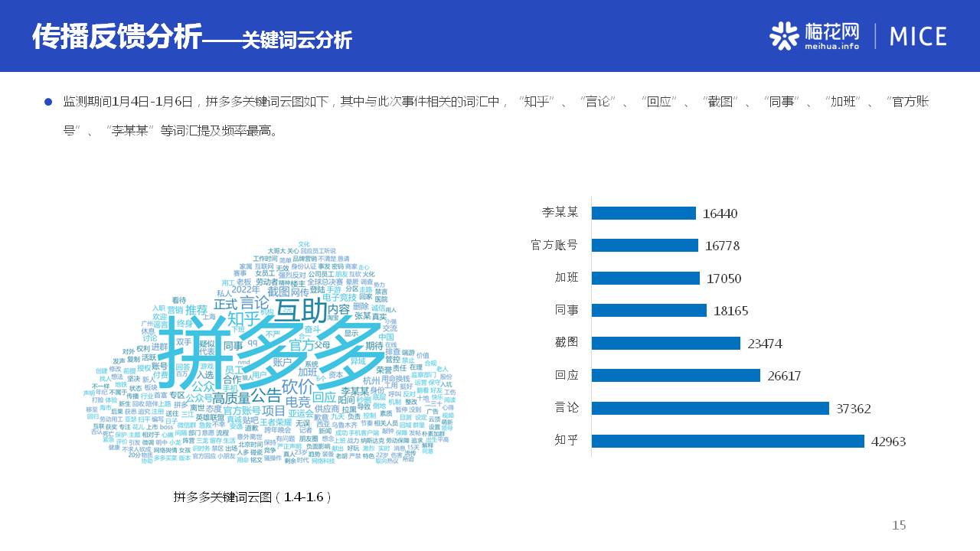Click the data value 42963

(888, 441)
